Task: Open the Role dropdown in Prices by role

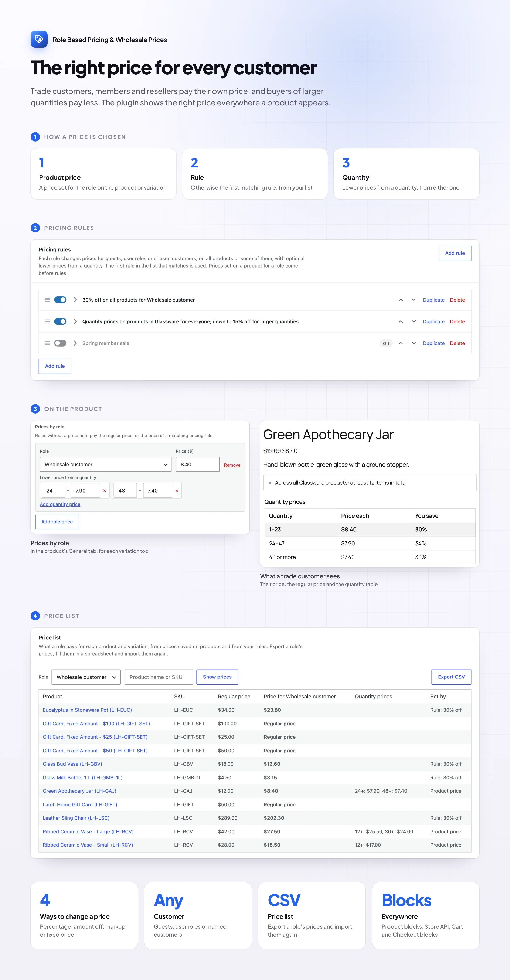Action: (x=106, y=465)
